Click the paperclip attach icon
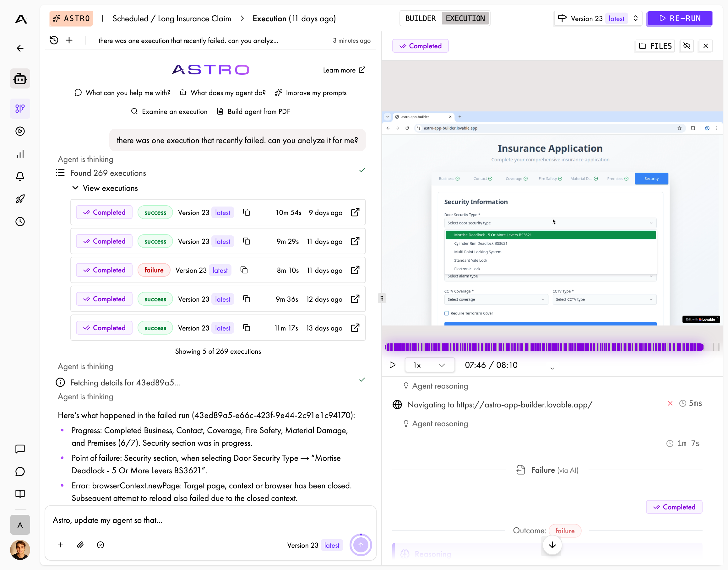This screenshot has height=570, width=728. tap(80, 545)
